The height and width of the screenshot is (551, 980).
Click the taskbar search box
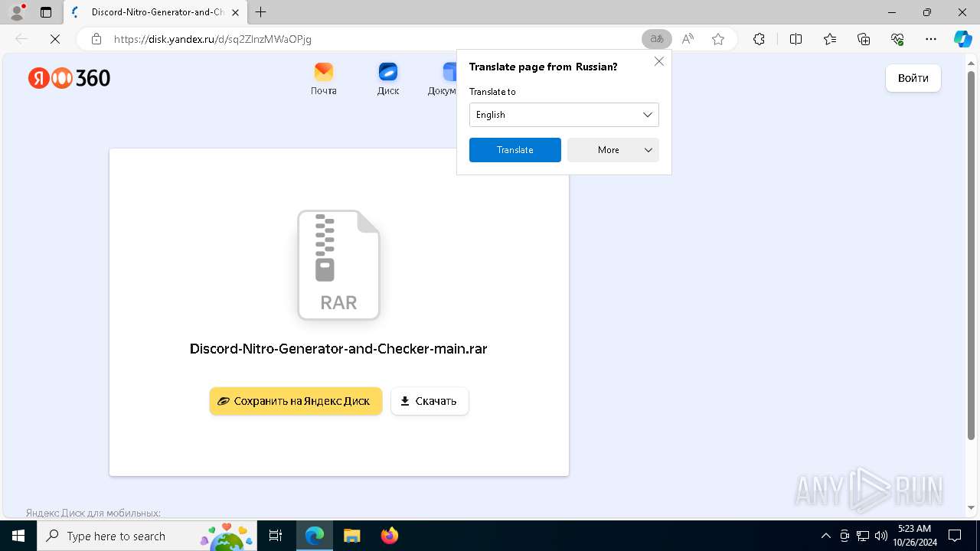pos(147,536)
